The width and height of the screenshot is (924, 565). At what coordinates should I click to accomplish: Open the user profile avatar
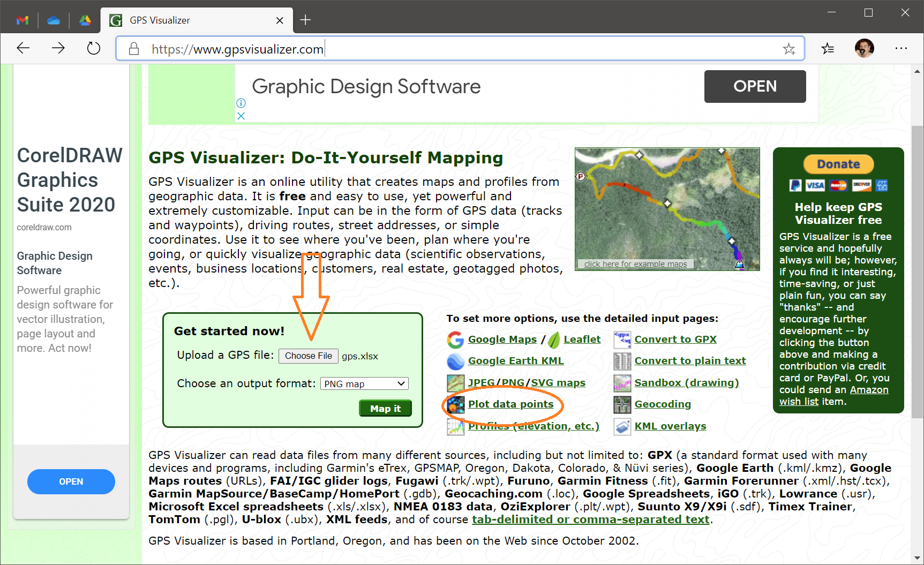[864, 49]
